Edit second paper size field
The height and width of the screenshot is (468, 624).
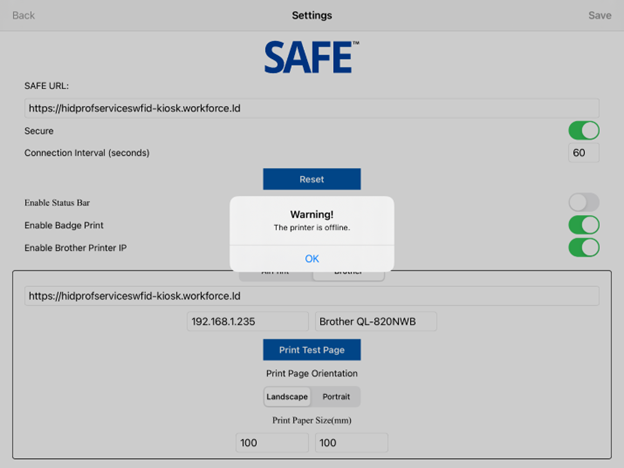pos(351,443)
